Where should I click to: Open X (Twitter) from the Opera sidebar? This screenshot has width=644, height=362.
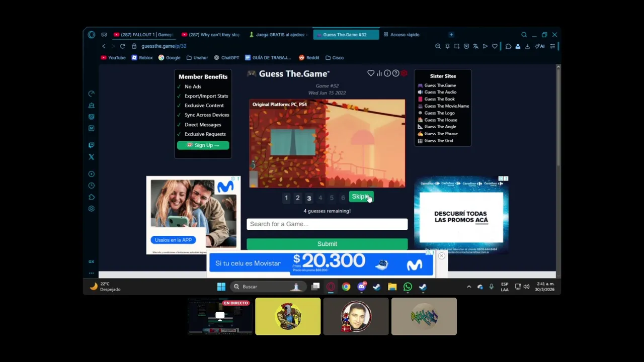pyautogui.click(x=91, y=157)
